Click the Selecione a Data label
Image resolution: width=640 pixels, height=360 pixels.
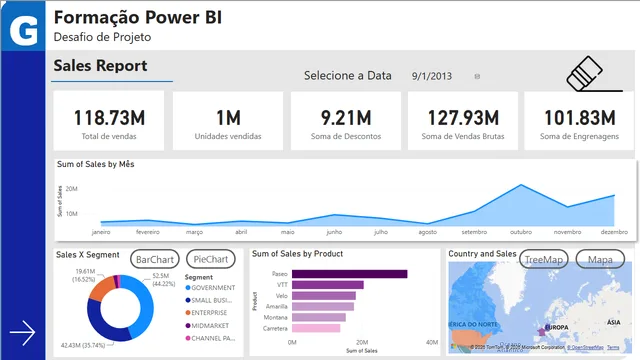coord(348,76)
